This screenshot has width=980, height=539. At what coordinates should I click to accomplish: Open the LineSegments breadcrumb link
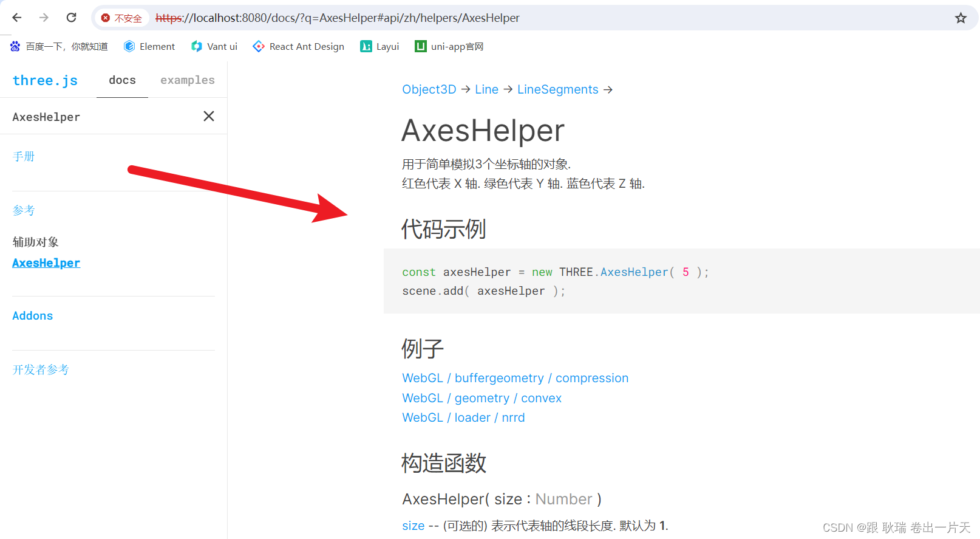pyautogui.click(x=558, y=89)
